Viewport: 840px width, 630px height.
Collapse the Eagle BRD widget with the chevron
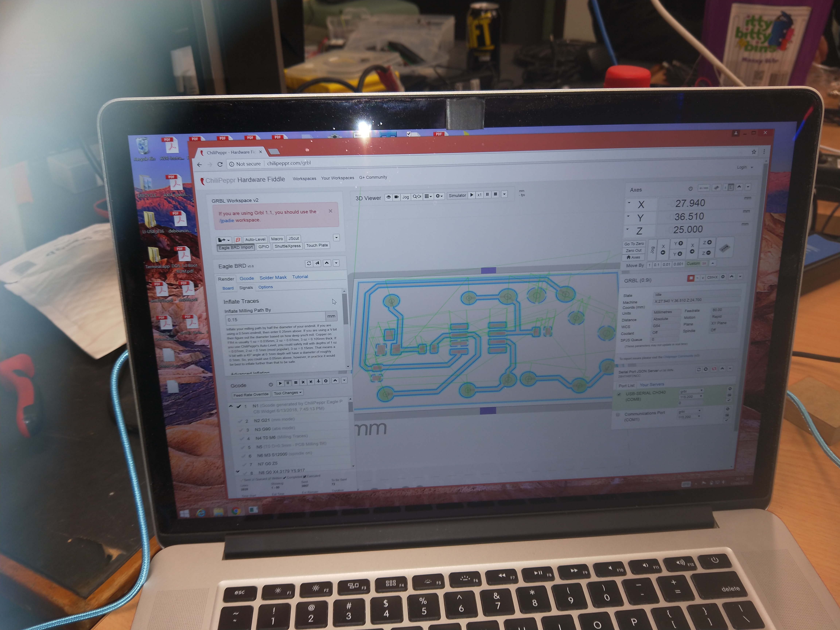(327, 263)
